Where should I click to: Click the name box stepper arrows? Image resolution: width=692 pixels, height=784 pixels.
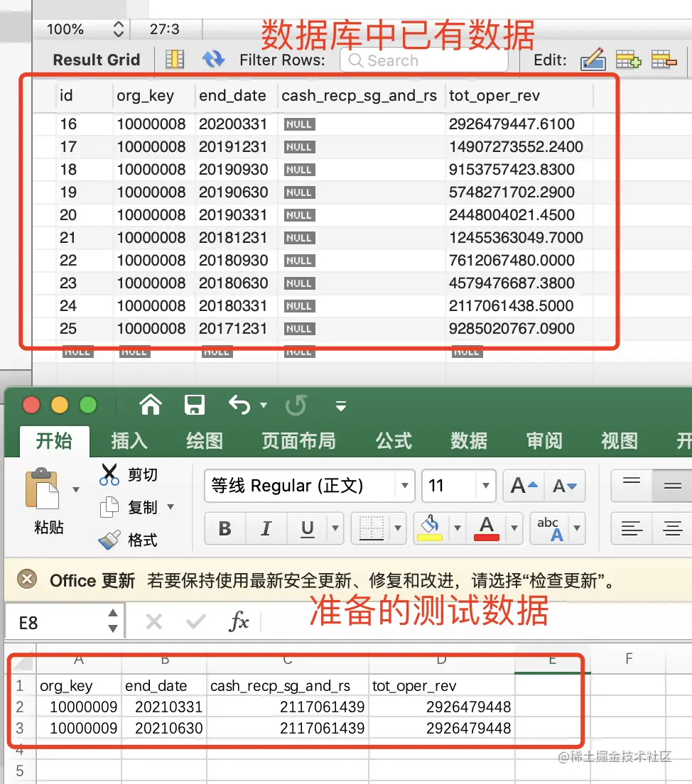[113, 621]
